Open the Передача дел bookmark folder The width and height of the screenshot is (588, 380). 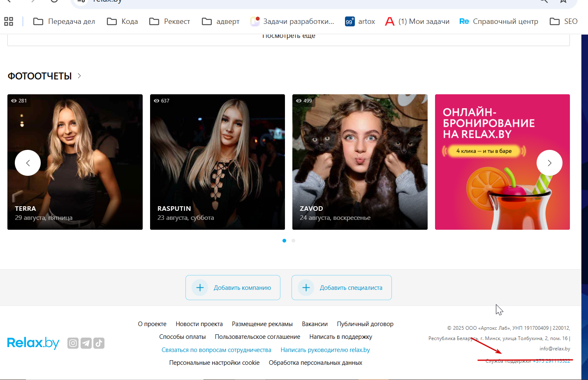[64, 21]
